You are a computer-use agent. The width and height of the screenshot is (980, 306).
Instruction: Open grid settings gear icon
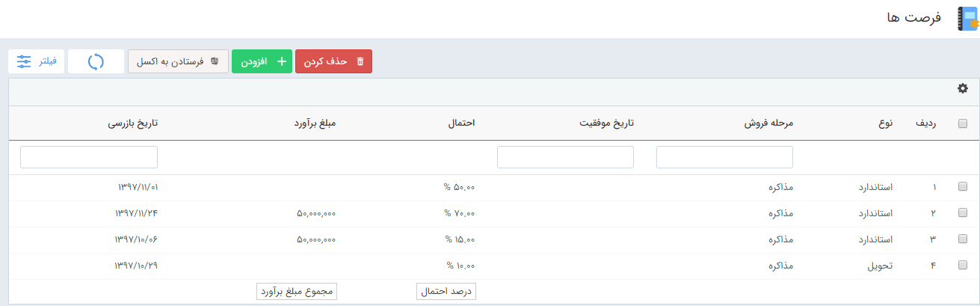click(x=963, y=88)
